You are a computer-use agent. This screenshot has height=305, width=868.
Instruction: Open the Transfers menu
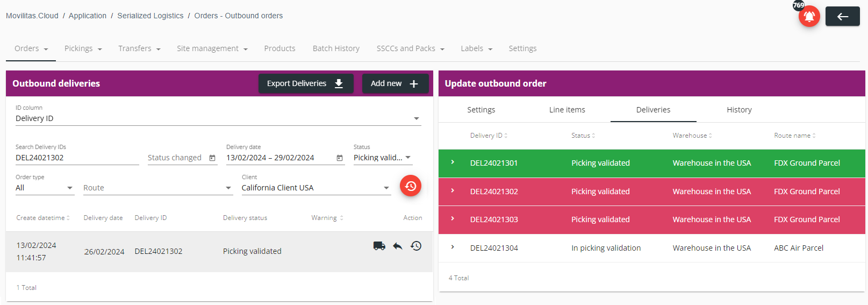139,48
